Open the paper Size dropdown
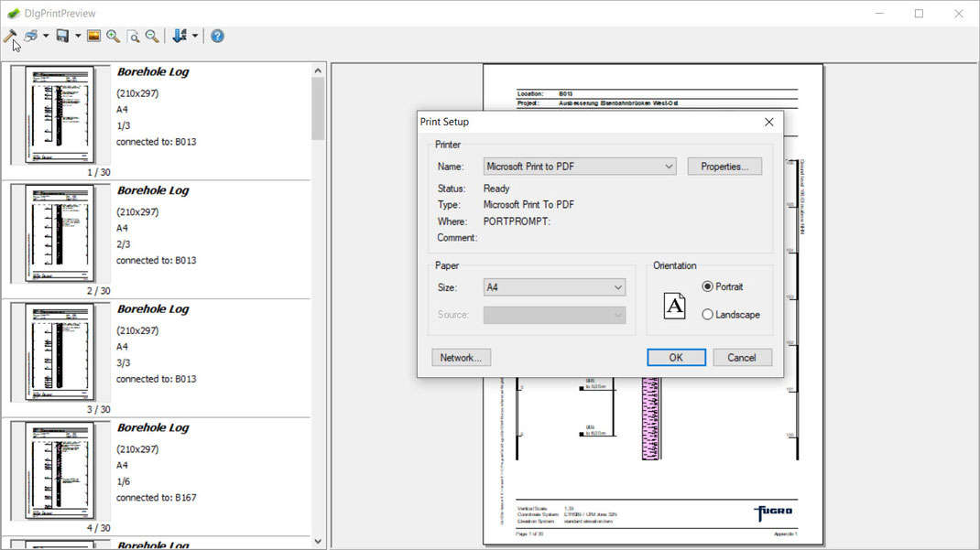 [x=554, y=287]
